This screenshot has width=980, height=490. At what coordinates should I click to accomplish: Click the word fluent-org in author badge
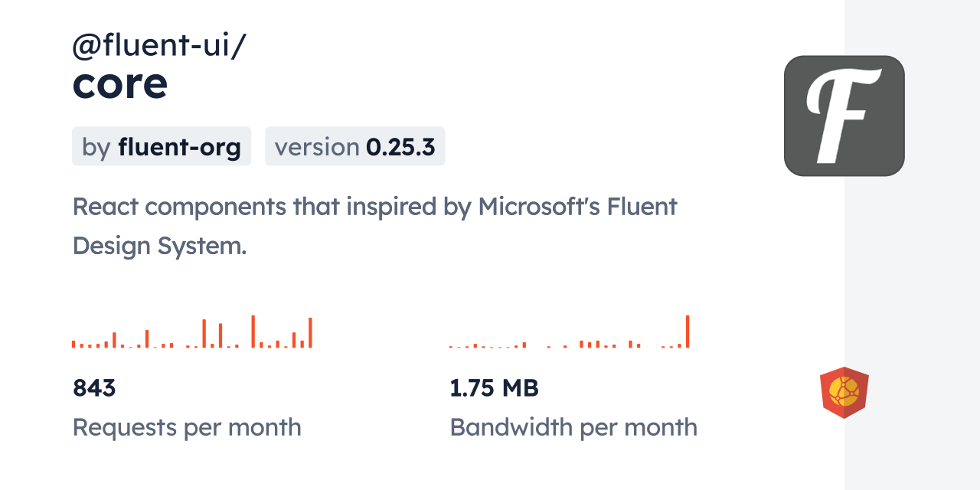tap(179, 146)
